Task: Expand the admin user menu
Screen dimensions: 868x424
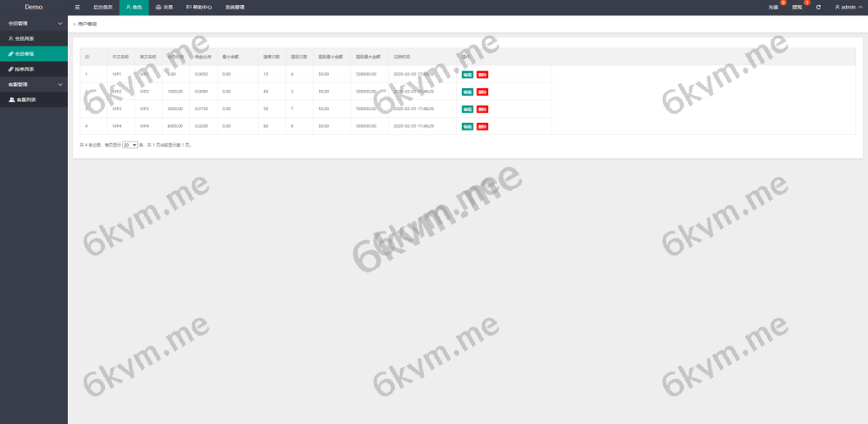Action: [848, 7]
